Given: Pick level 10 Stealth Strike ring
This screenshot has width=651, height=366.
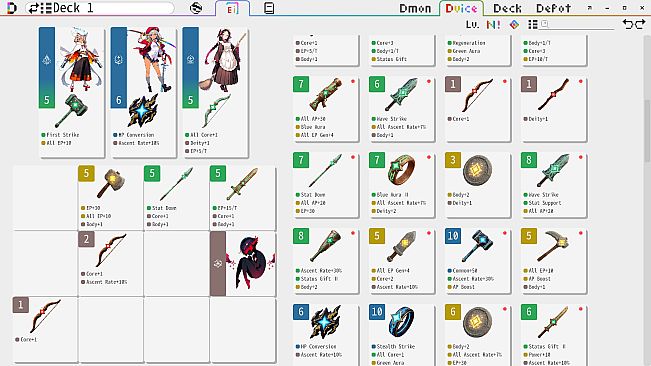Looking at the screenshot, I should pos(401,335).
